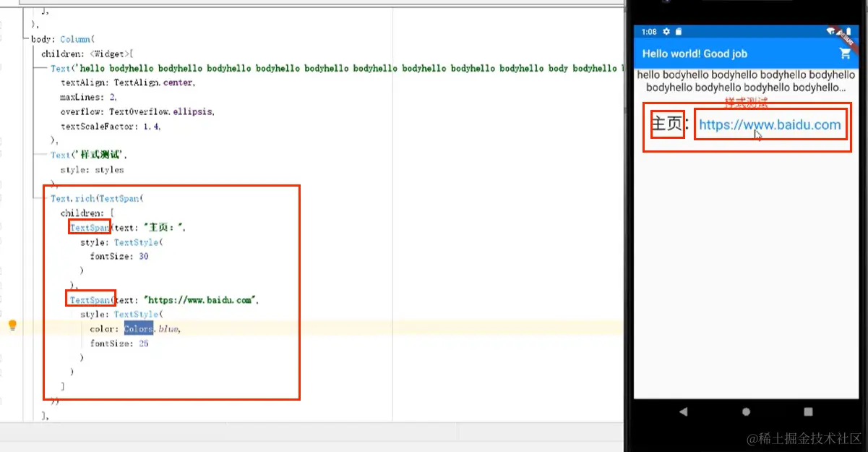Click 'style: styles' in the code editor

pos(92,170)
